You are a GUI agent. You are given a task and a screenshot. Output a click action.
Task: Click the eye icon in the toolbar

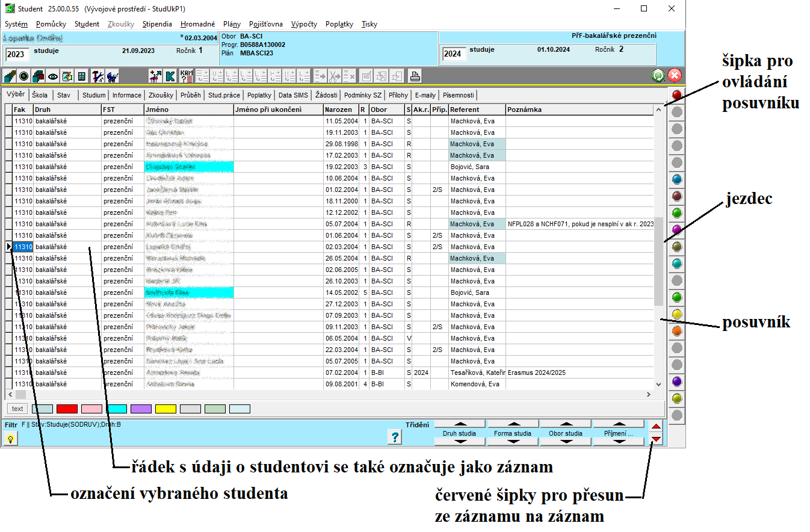pos(53,76)
